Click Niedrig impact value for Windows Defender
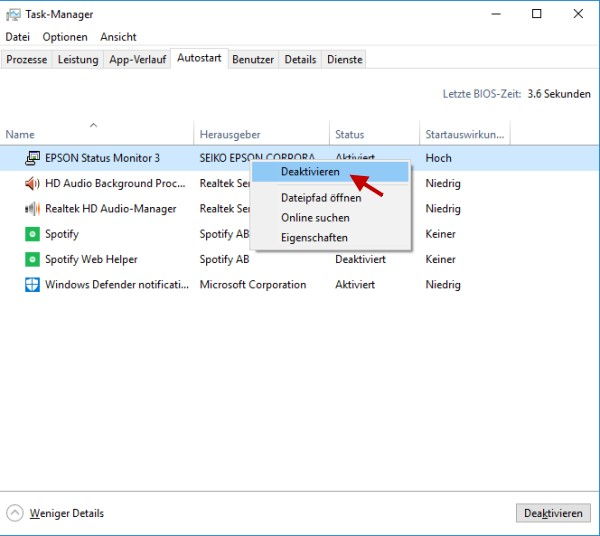The height and width of the screenshot is (536, 600). [443, 285]
